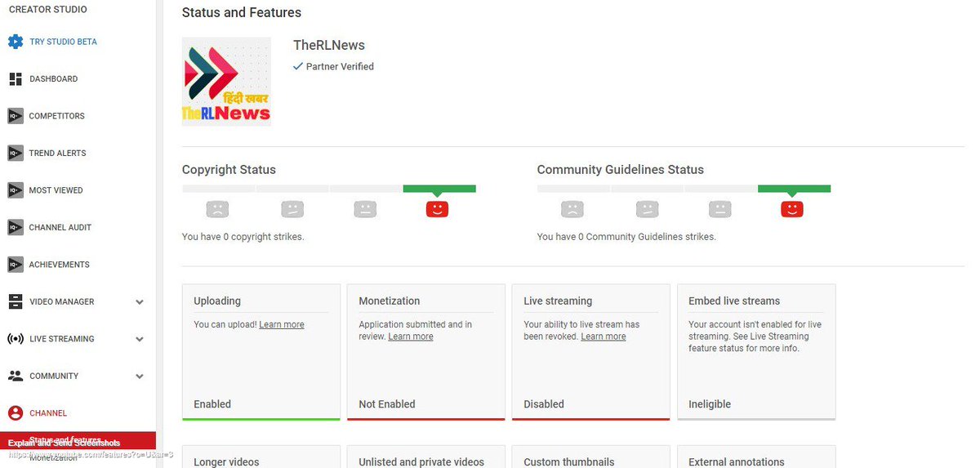Click the Most Viewed sidebar icon

click(16, 190)
